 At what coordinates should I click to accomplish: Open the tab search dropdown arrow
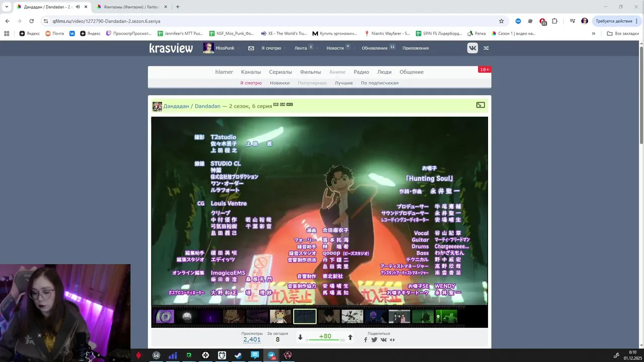(x=7, y=7)
